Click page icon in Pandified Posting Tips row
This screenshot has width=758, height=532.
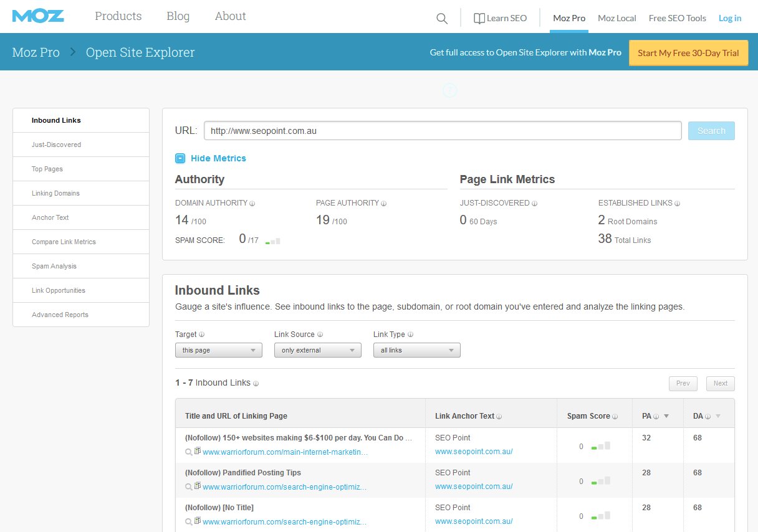click(197, 487)
